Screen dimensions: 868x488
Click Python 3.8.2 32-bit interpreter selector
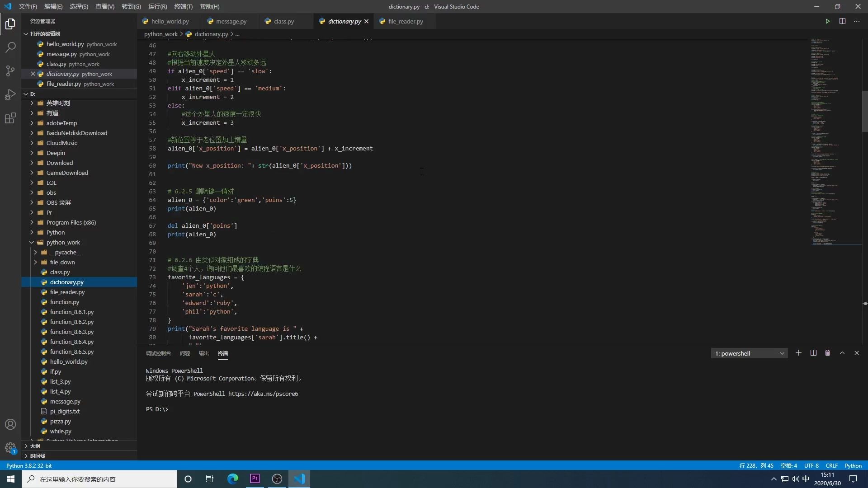pyautogui.click(x=29, y=466)
